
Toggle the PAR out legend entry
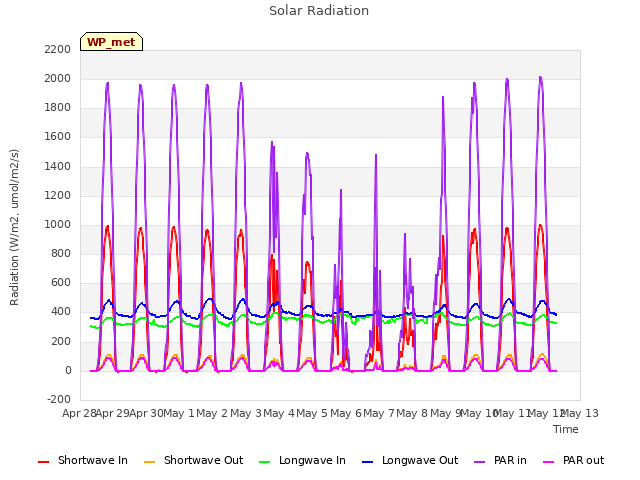pos(573,460)
